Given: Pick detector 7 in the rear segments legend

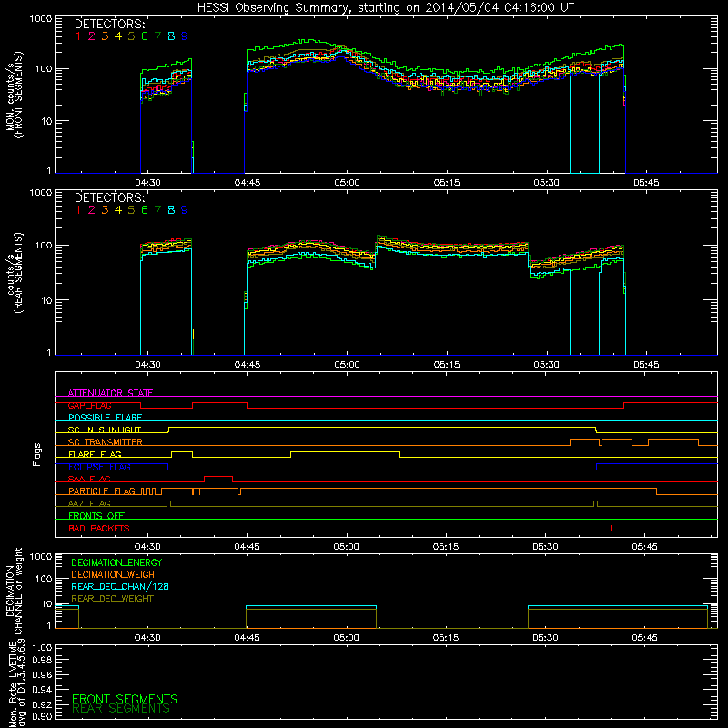Looking at the screenshot, I should click(157, 210).
